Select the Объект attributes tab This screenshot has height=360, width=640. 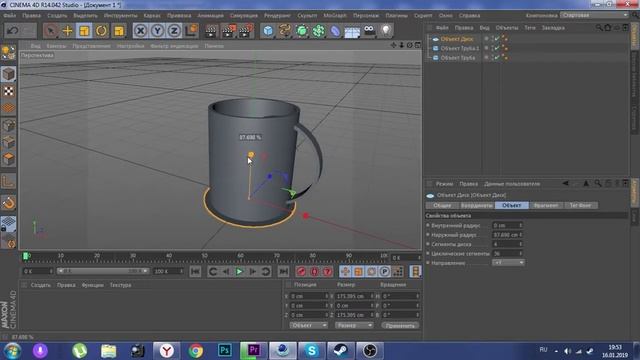click(x=512, y=205)
